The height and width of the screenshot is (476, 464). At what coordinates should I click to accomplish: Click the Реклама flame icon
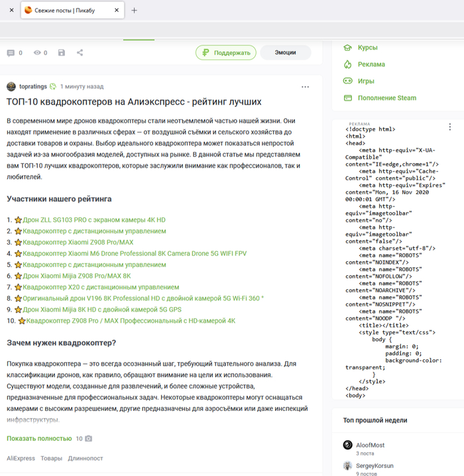pos(347,64)
